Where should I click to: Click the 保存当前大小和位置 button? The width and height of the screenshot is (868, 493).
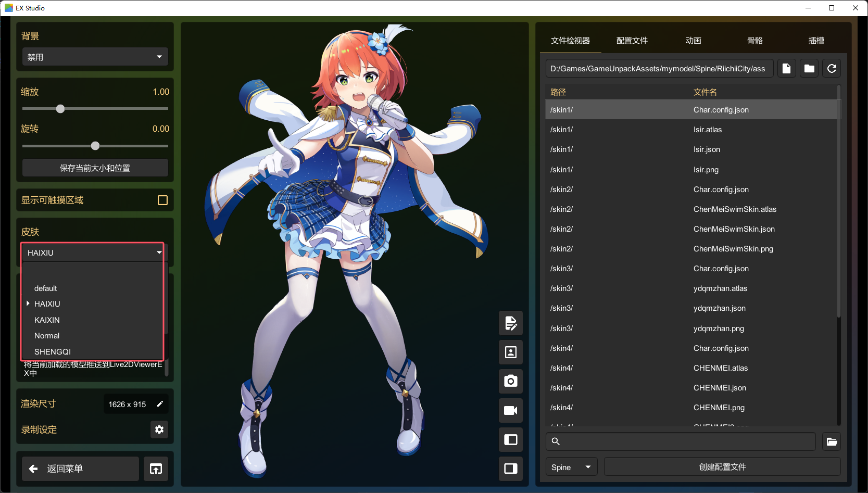tap(95, 168)
